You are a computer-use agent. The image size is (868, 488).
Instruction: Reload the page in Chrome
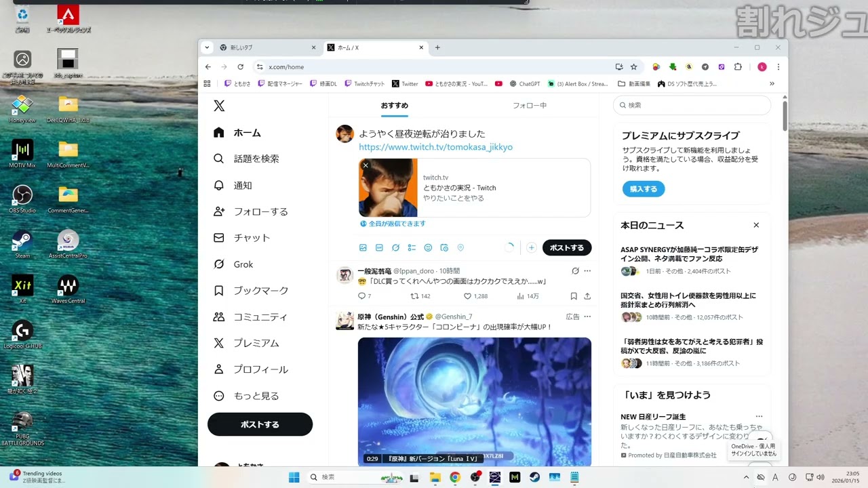[240, 67]
